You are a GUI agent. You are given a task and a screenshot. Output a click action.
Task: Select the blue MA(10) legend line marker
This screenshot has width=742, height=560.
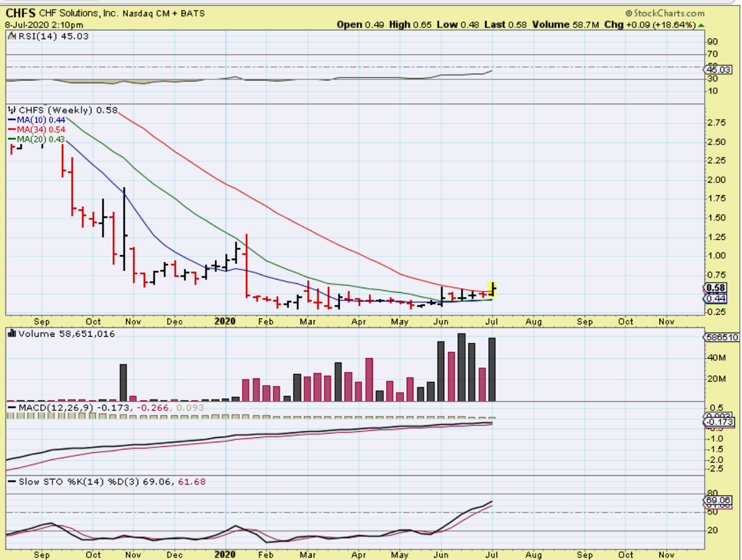(x=12, y=120)
